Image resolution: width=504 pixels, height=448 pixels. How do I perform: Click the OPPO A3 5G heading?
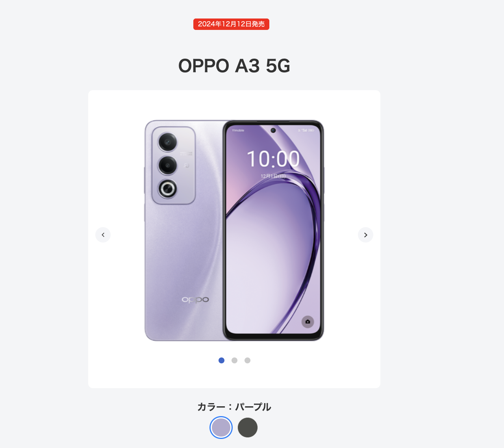click(234, 66)
